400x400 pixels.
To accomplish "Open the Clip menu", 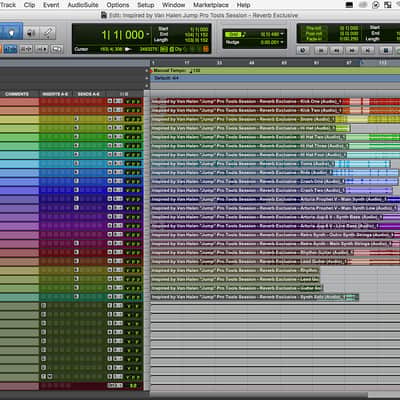I will [29, 5].
